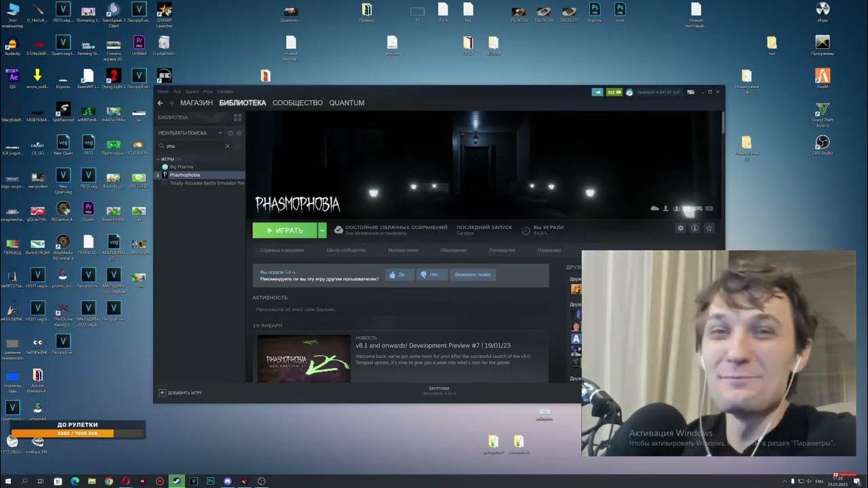Image resolution: width=868 pixels, height=488 pixels.
Task: Open Phasmophobia game settings gear icon
Action: pos(681,228)
